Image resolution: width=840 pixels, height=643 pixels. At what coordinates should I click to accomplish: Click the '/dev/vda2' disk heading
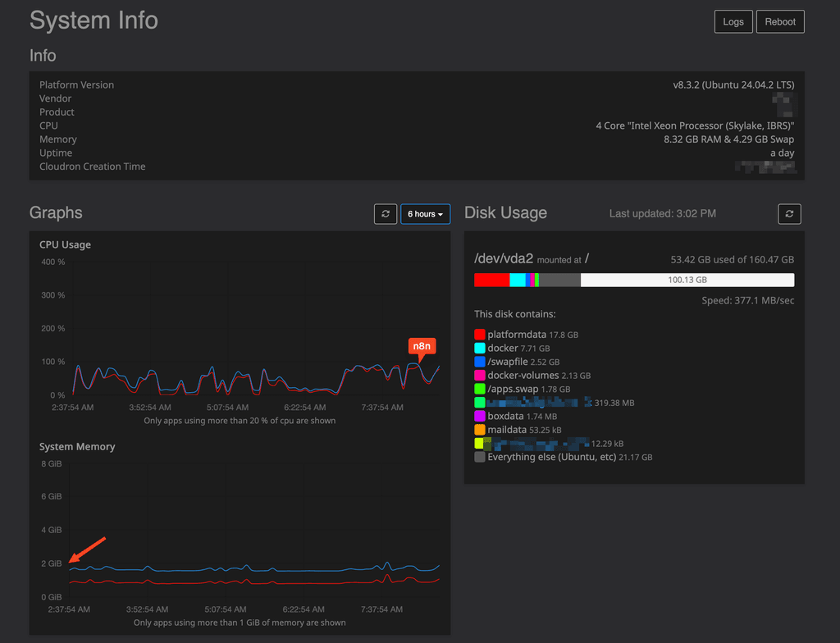pyautogui.click(x=504, y=259)
